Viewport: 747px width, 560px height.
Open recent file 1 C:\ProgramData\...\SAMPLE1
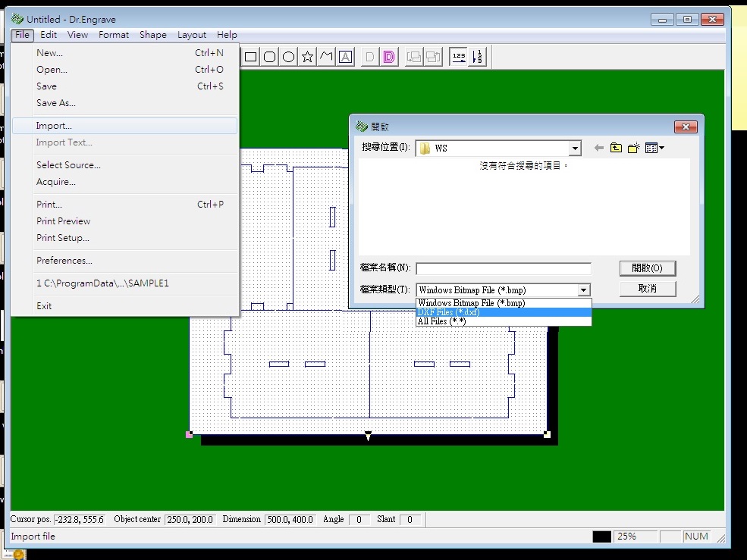click(125, 283)
